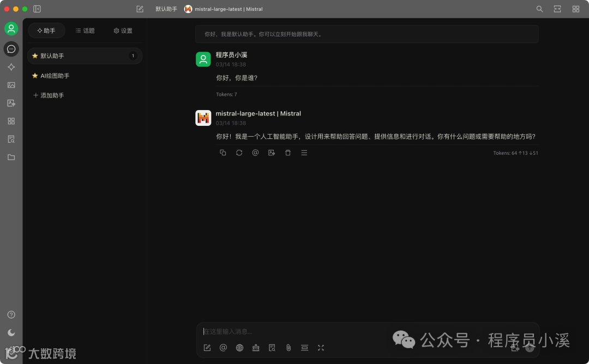Image resolution: width=589 pixels, height=364 pixels.
Task: Open search with the magnifier icon
Action: point(539,9)
